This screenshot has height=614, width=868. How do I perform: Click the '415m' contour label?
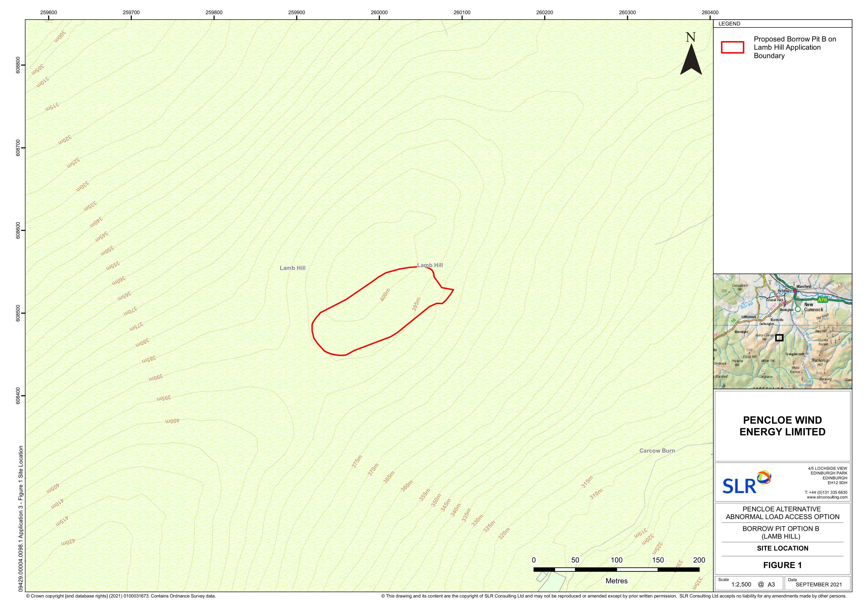point(62,521)
